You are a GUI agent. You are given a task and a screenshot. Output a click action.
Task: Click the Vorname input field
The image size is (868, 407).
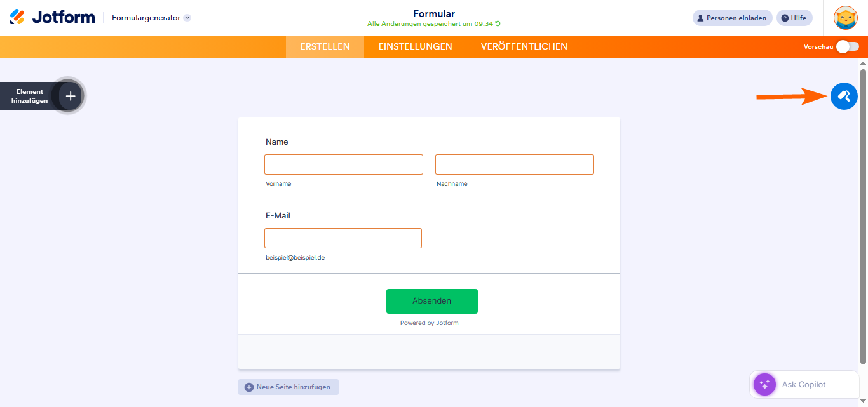(x=343, y=164)
